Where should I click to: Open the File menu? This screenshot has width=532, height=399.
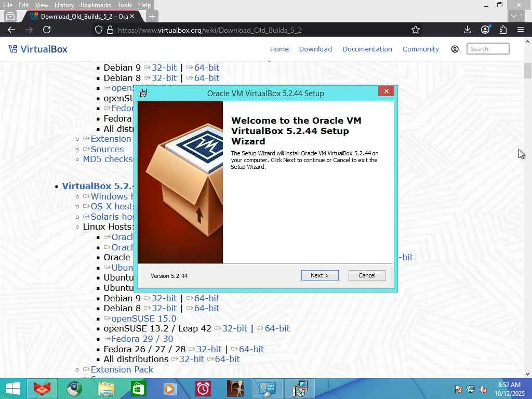click(7, 5)
